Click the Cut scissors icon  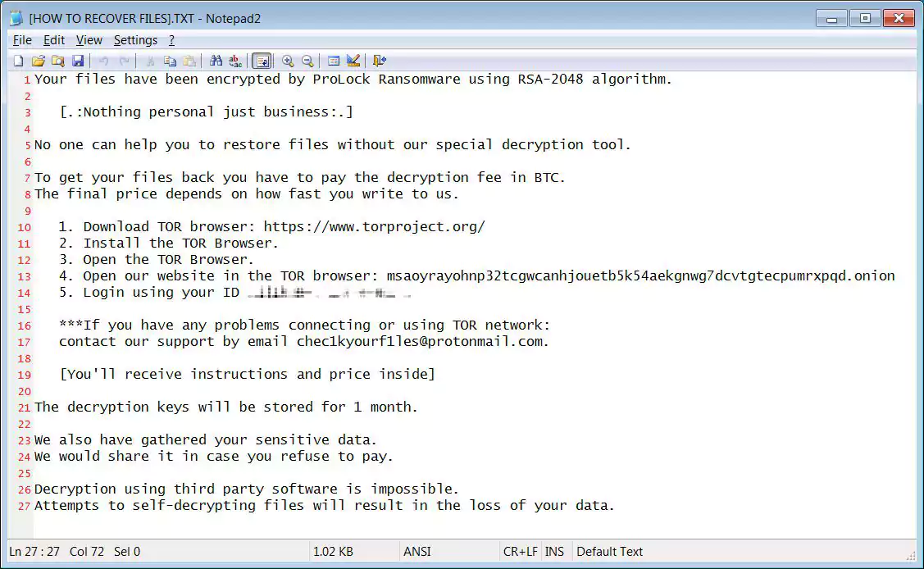pyautogui.click(x=150, y=61)
